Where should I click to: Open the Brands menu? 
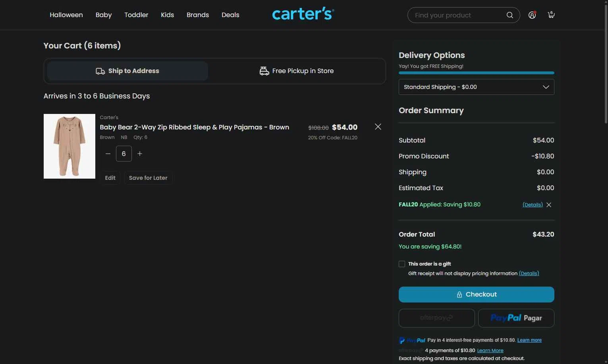(x=198, y=15)
